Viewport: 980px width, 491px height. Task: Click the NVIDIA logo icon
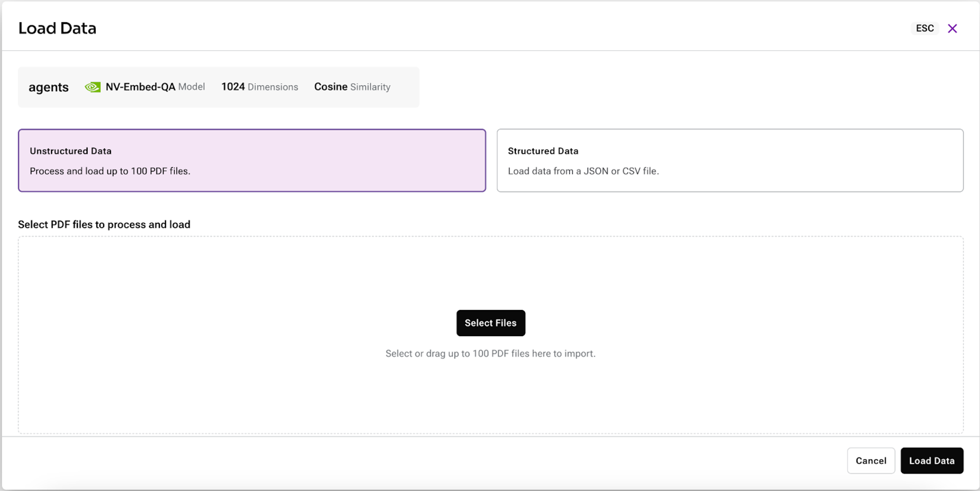[92, 87]
